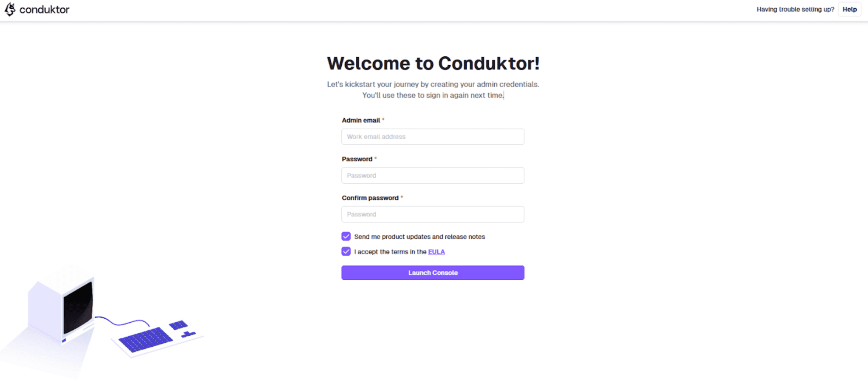Click the 'Confirm password' field label
Screen dimensions: 868x383
[370, 198]
